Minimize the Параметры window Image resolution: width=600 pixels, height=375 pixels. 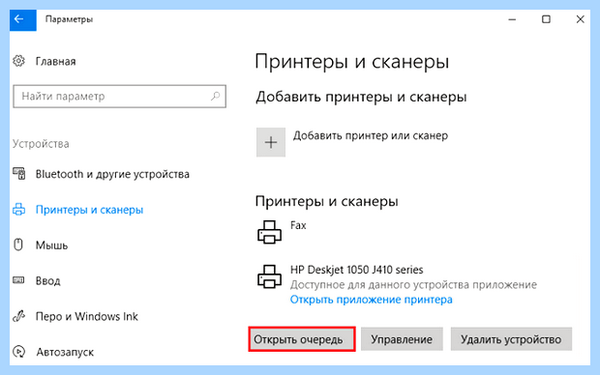[512, 20]
